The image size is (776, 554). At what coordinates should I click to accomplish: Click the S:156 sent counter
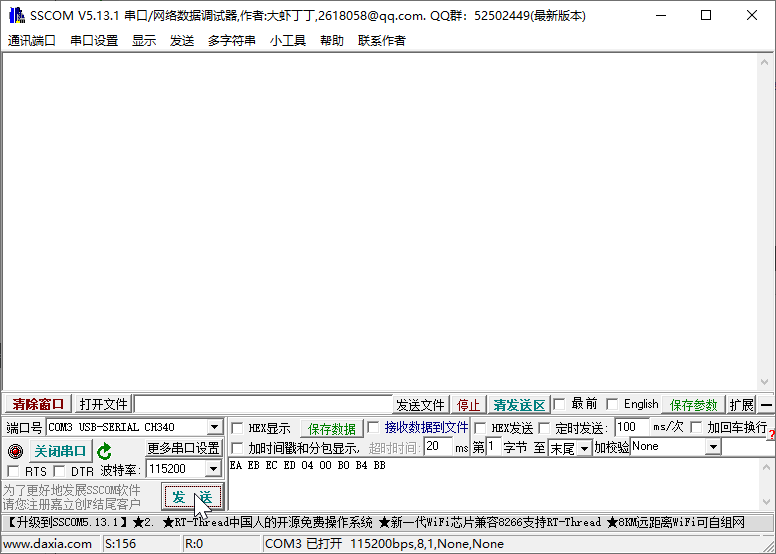click(120, 544)
